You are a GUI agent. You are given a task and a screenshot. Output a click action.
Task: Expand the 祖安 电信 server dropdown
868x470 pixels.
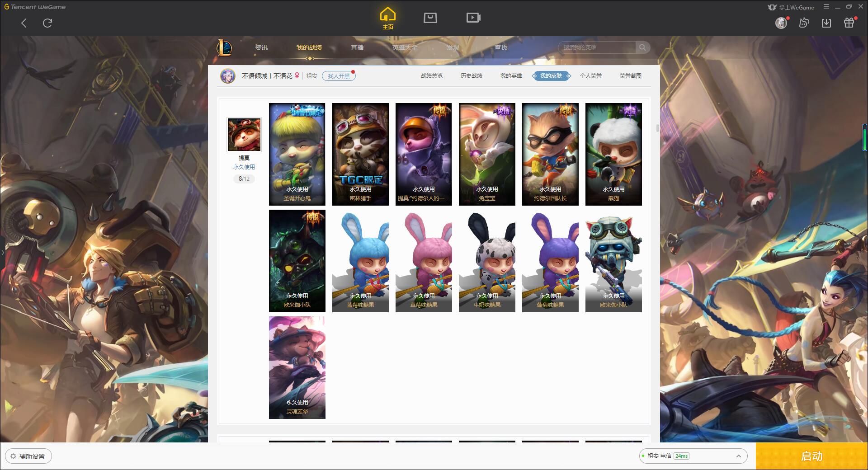coord(693,456)
